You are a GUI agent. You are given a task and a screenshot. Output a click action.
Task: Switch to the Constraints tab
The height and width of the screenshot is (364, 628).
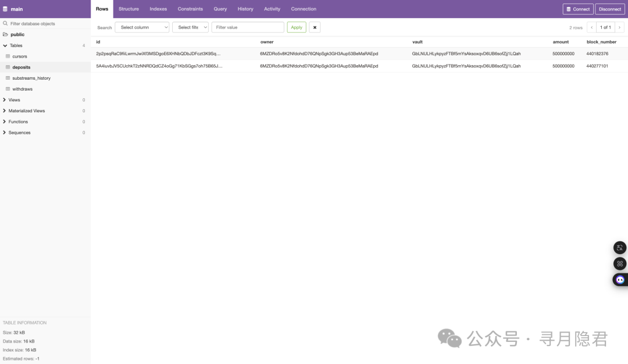tap(190, 9)
